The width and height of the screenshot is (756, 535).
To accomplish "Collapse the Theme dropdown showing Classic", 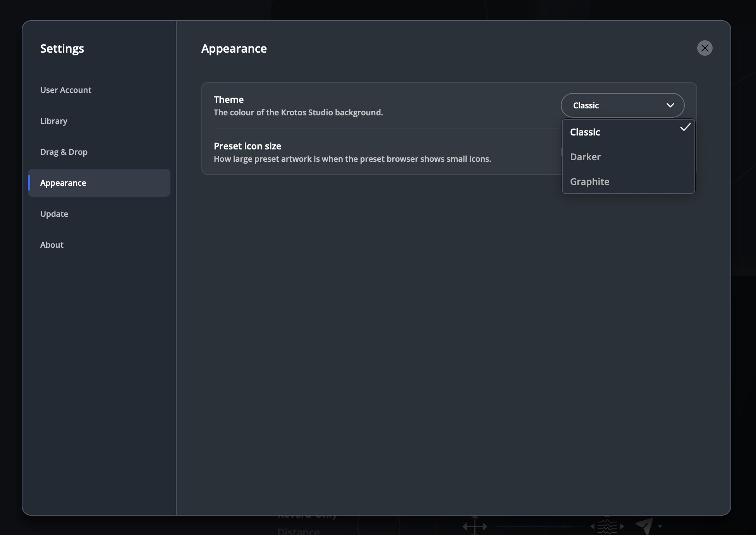I will (x=622, y=105).
